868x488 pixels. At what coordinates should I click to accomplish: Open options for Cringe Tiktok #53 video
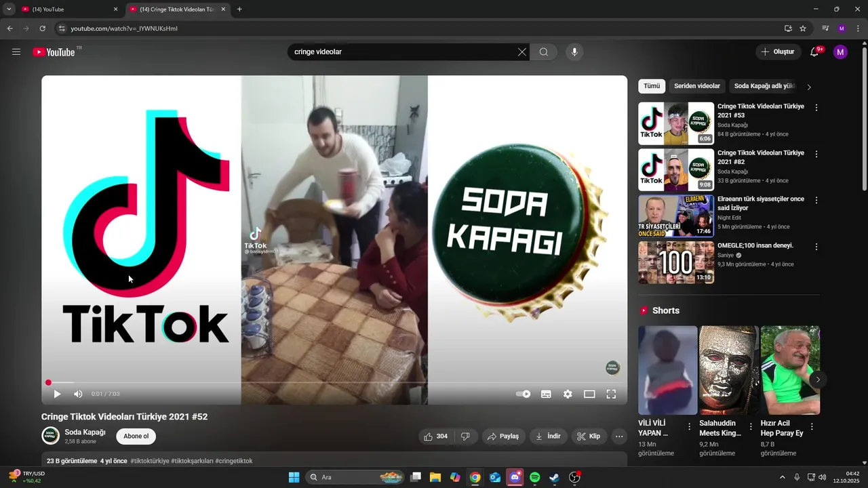[816, 108]
